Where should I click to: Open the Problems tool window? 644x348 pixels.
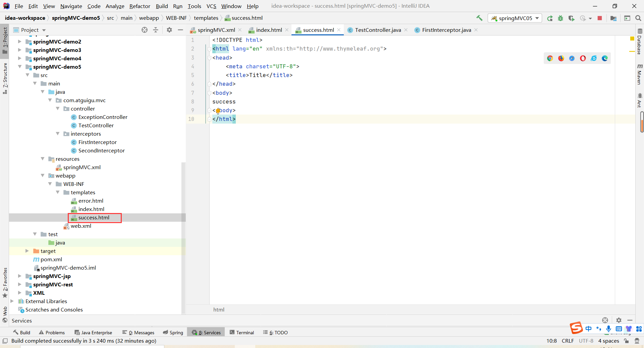(52, 332)
